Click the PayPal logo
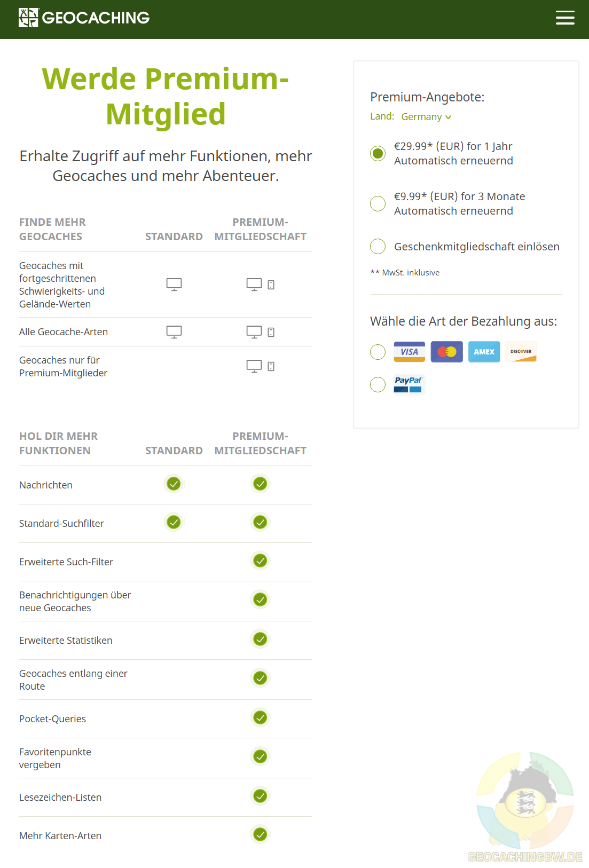Image resolution: width=589 pixels, height=868 pixels. 409,384
